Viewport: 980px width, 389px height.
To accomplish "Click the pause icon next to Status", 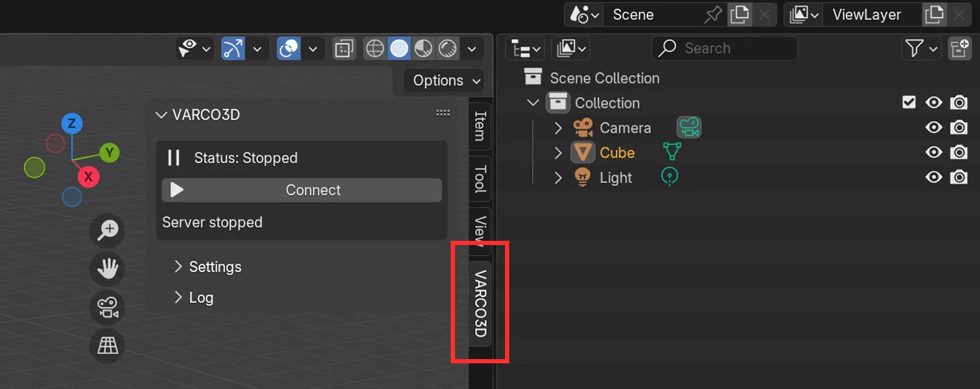I will [x=173, y=158].
